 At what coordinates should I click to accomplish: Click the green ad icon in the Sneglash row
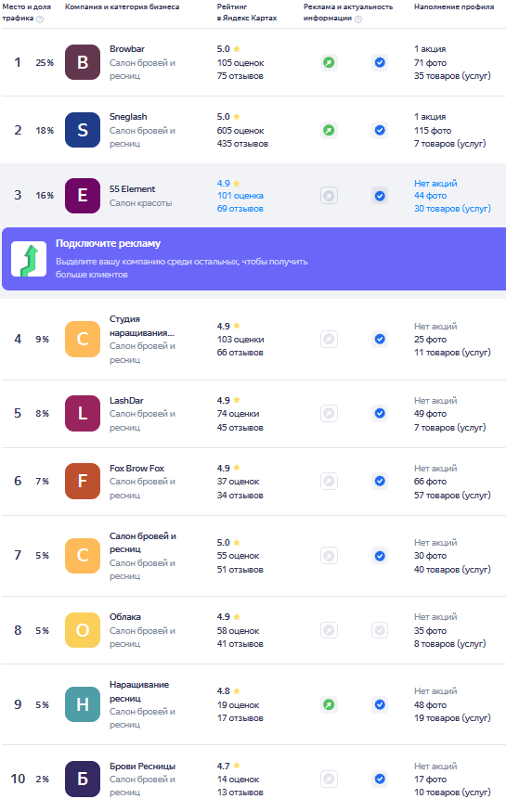pos(329,130)
